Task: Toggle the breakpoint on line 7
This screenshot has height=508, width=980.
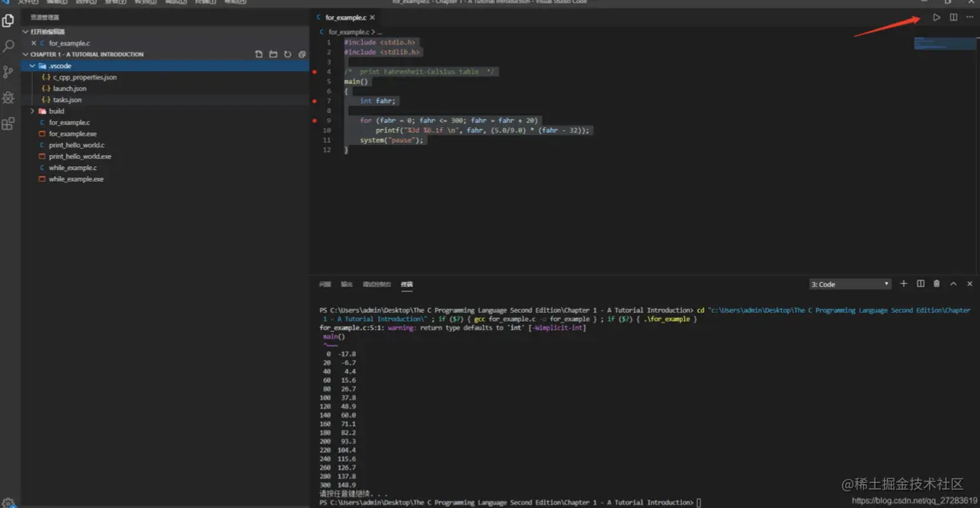Action: coord(314,101)
